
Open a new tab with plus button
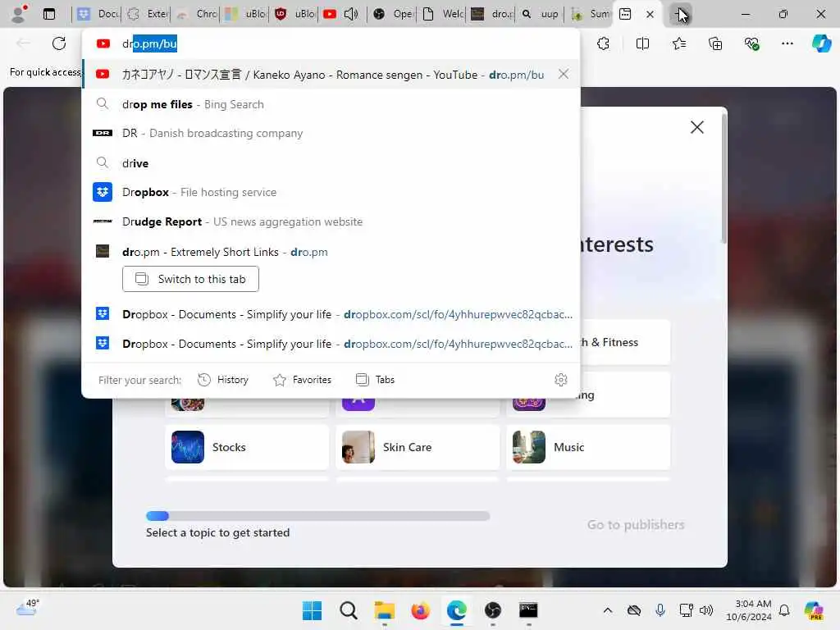coord(680,14)
